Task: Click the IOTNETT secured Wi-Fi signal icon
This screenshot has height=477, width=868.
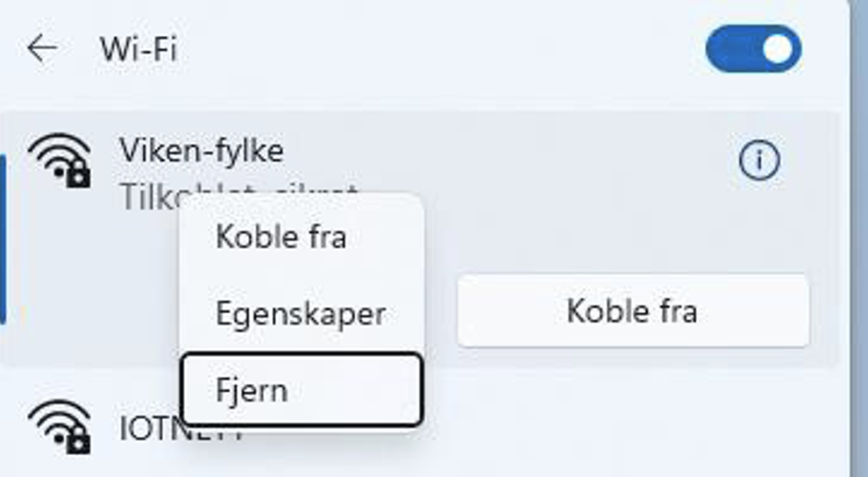Action: pyautogui.click(x=60, y=427)
